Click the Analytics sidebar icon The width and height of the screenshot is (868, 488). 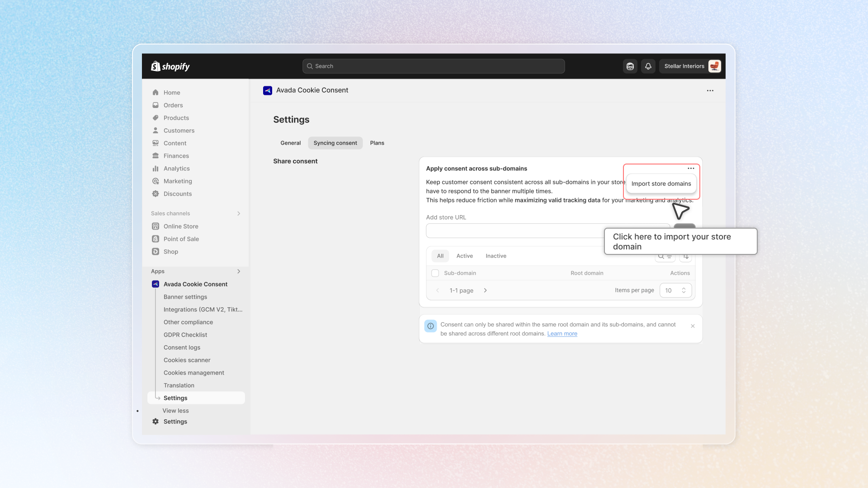156,169
